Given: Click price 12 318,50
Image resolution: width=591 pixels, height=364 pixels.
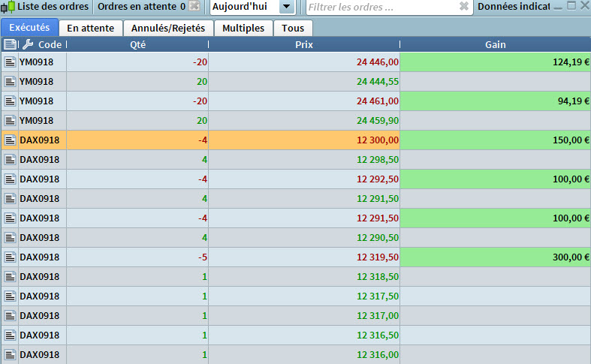Looking at the screenshot, I should pos(377,277).
